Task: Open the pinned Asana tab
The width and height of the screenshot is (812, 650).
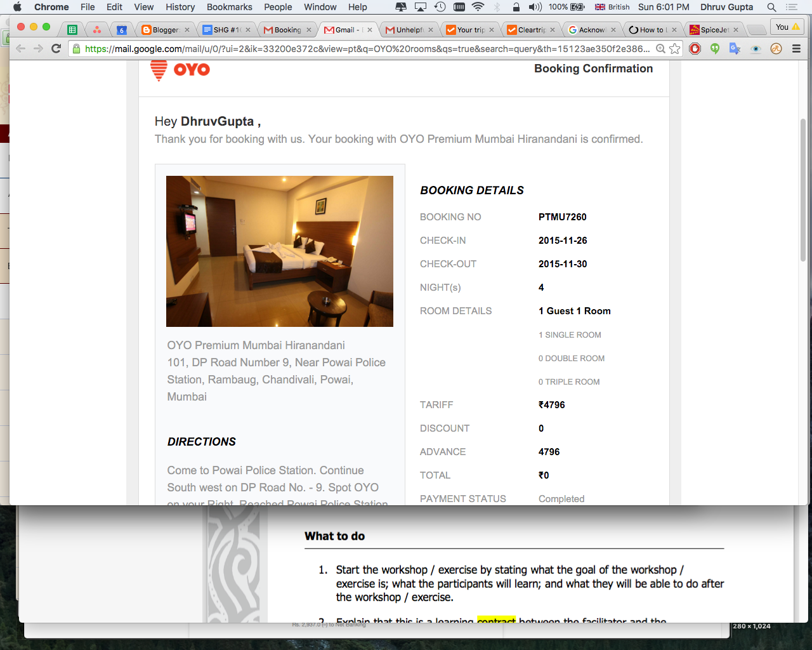Action: click(96, 30)
